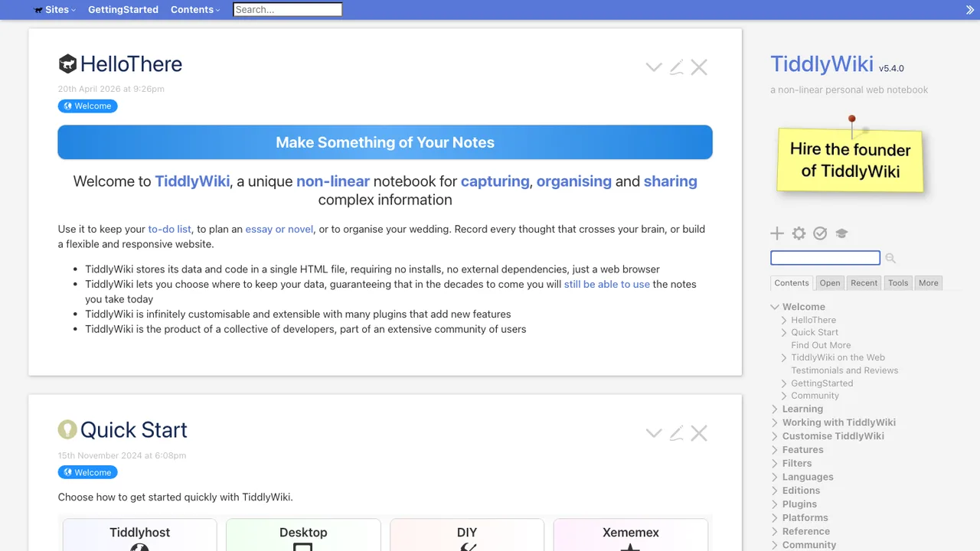Open the essay or novel link
Viewport: 980px width, 551px height.
[x=279, y=229]
